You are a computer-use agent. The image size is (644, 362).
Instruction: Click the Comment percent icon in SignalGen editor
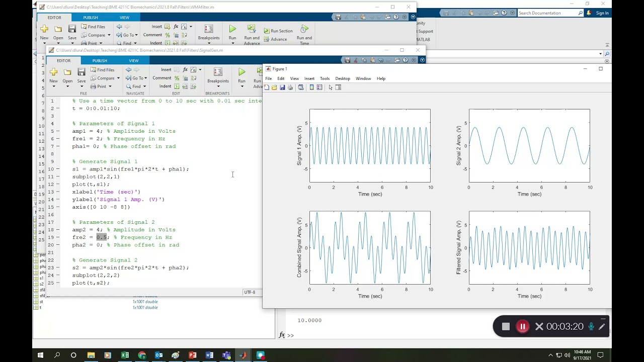pos(177,78)
